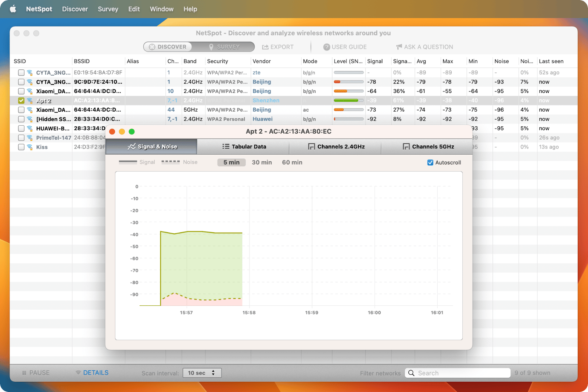Uncheck the Apt 2 network checkbox
This screenshot has width=588, height=392.
[x=21, y=100]
